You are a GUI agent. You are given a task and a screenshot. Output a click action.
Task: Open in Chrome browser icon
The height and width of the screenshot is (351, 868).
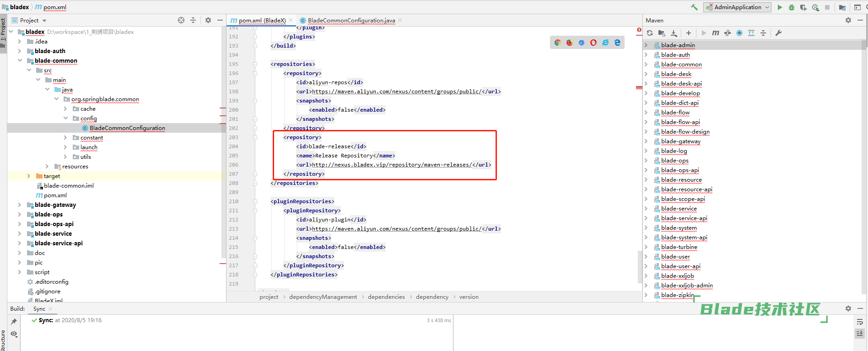(x=557, y=43)
